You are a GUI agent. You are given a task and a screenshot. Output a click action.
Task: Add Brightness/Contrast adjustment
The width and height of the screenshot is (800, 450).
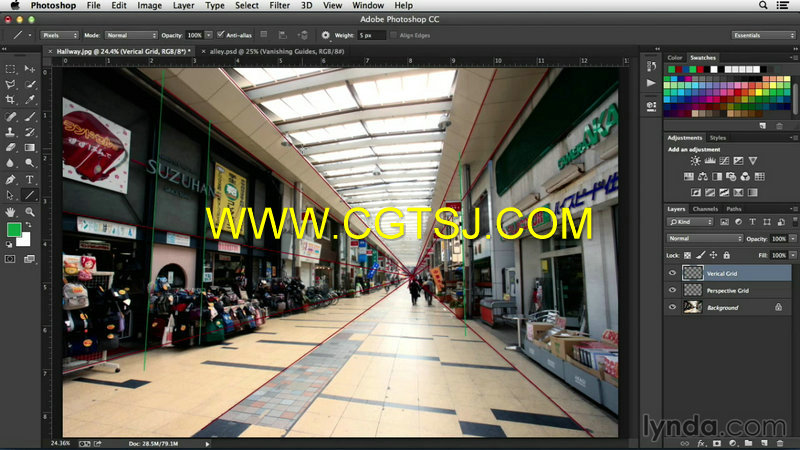695,161
